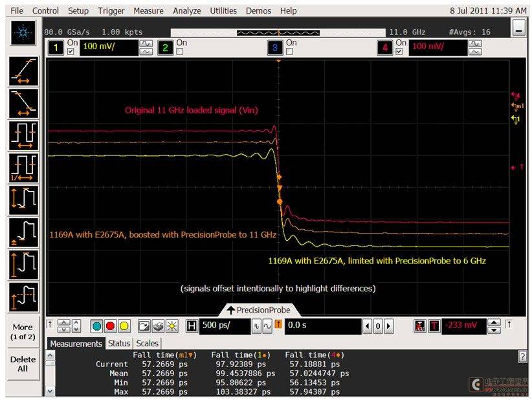
Task: Increase channel 1 vertical scale (larger waveform)
Action: tap(146, 43)
